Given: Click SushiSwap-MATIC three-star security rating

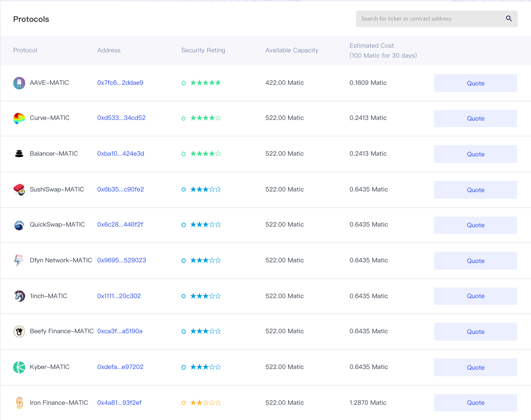Looking at the screenshot, I should [x=206, y=189].
